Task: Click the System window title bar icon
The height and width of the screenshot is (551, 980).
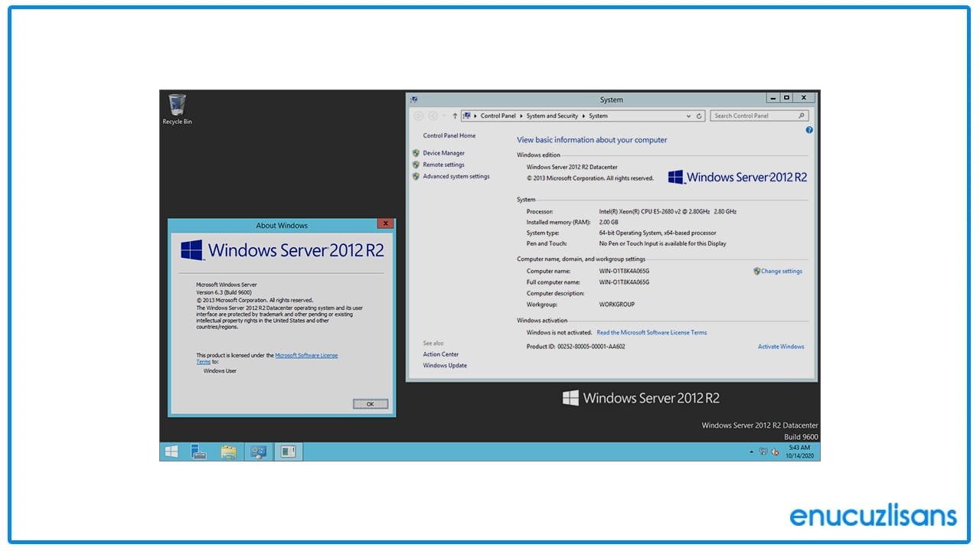Action: pyautogui.click(x=414, y=99)
